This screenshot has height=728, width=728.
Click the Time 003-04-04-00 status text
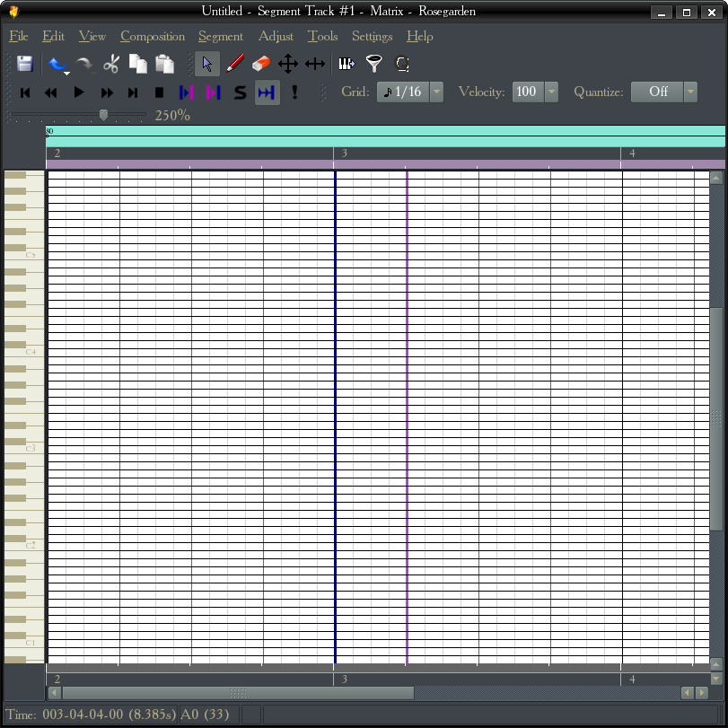pyautogui.click(x=91, y=714)
